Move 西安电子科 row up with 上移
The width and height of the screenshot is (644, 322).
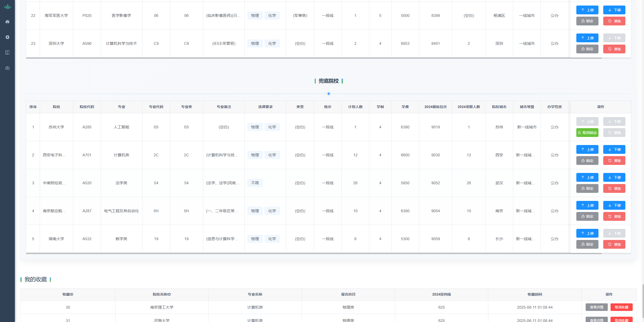click(587, 150)
